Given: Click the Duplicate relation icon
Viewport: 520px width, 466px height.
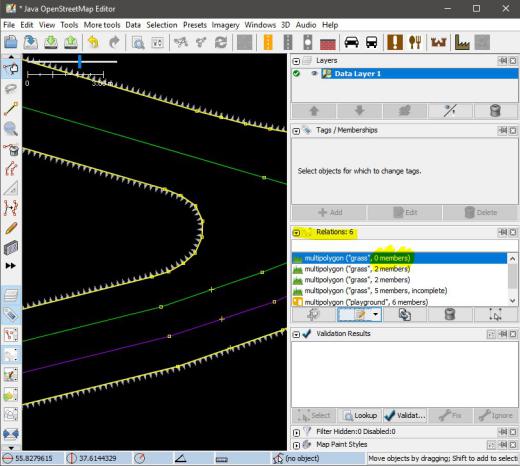Looking at the screenshot, I should [405, 314].
